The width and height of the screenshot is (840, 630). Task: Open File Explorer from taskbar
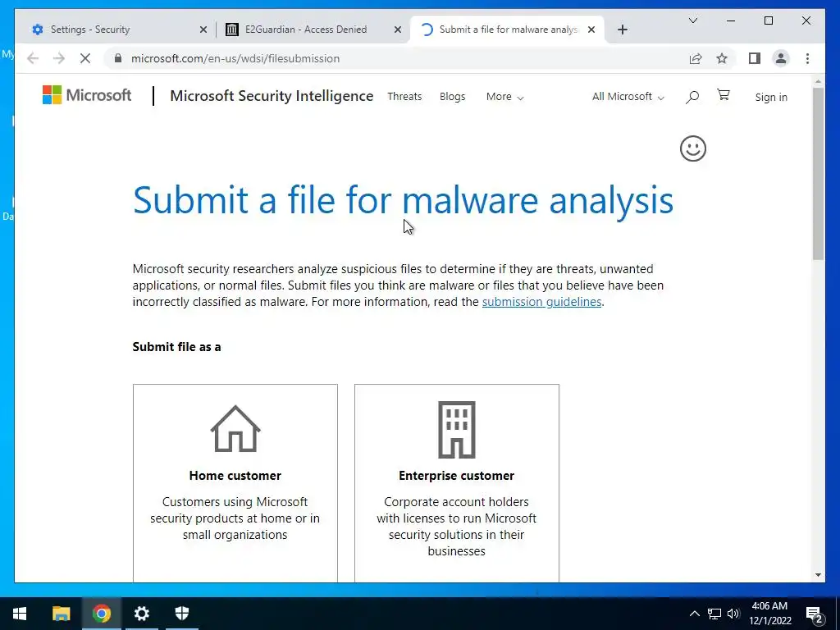(x=61, y=614)
